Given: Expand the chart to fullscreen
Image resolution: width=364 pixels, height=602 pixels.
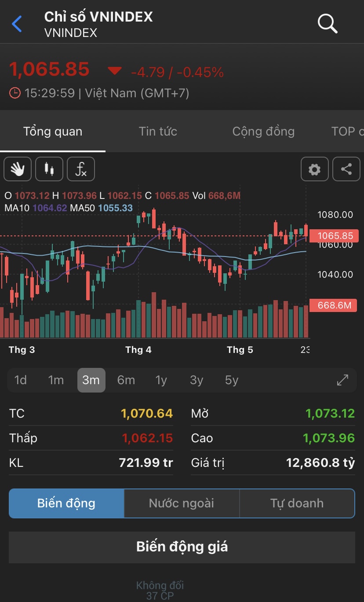Looking at the screenshot, I should [342, 380].
